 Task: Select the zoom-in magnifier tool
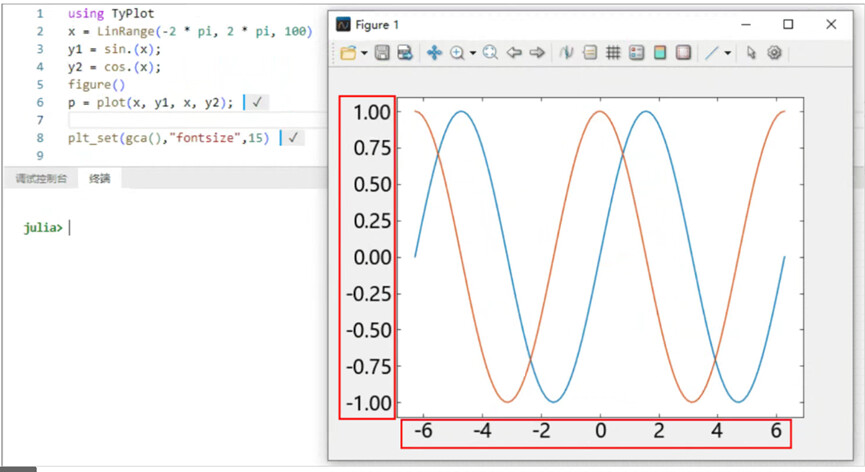tap(457, 53)
